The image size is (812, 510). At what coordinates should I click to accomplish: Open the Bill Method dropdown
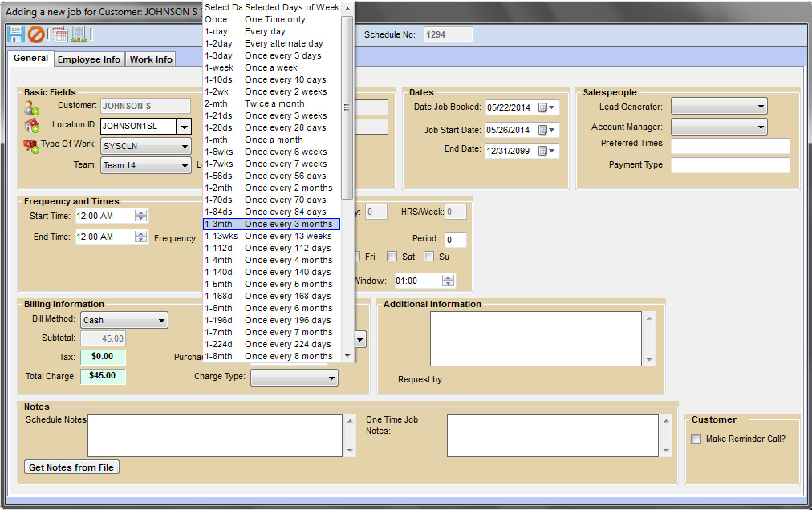pos(161,321)
